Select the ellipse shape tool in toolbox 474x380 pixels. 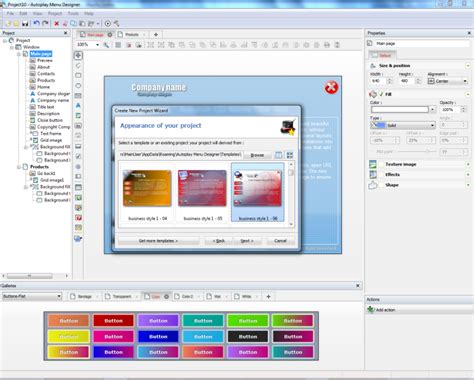click(78, 86)
